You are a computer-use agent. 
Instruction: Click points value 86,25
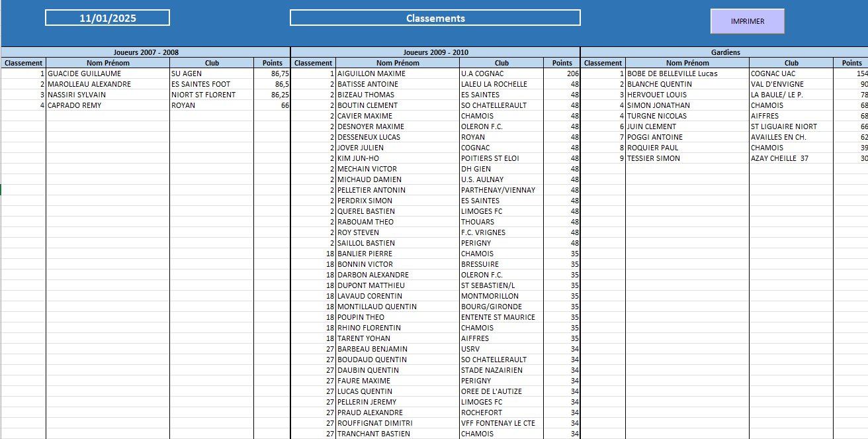(272, 95)
